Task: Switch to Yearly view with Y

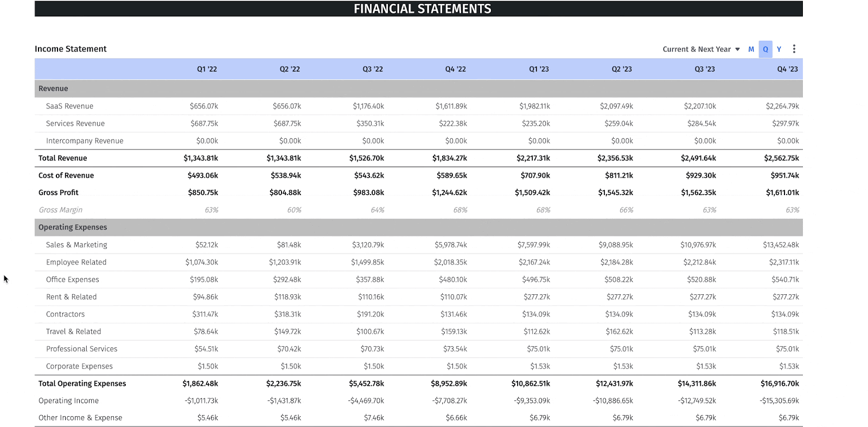Action: tap(779, 49)
